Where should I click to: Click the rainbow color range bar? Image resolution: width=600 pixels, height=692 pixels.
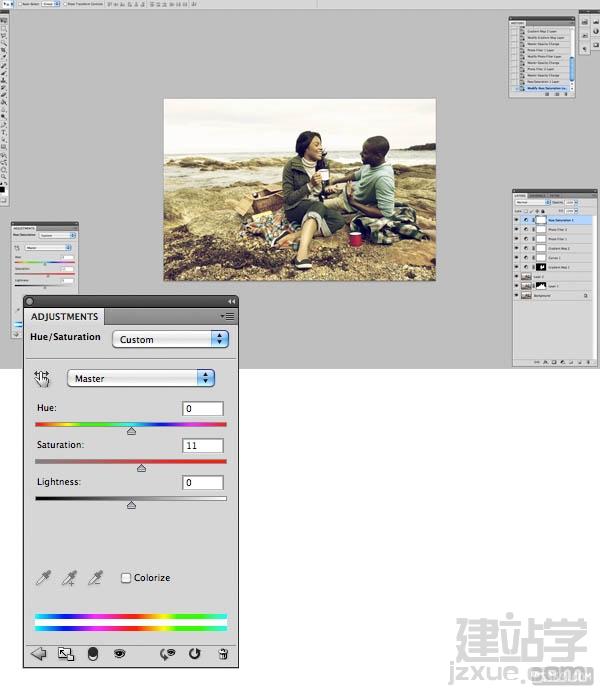coord(131,622)
